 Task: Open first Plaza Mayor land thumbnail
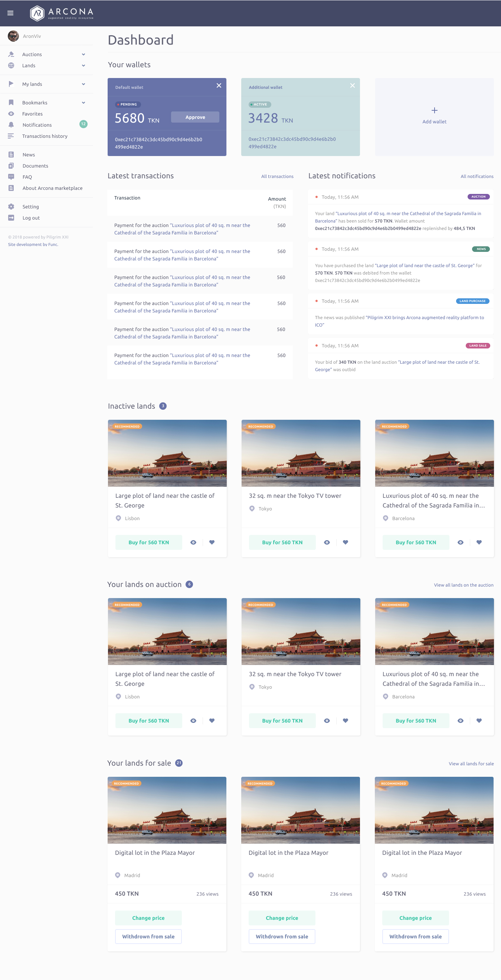[x=167, y=809]
